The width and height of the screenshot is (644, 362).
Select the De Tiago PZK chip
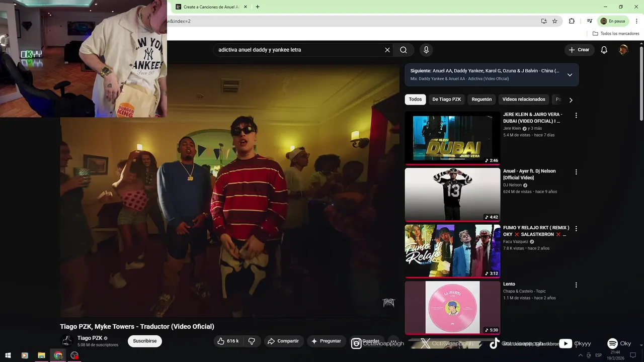(x=447, y=100)
